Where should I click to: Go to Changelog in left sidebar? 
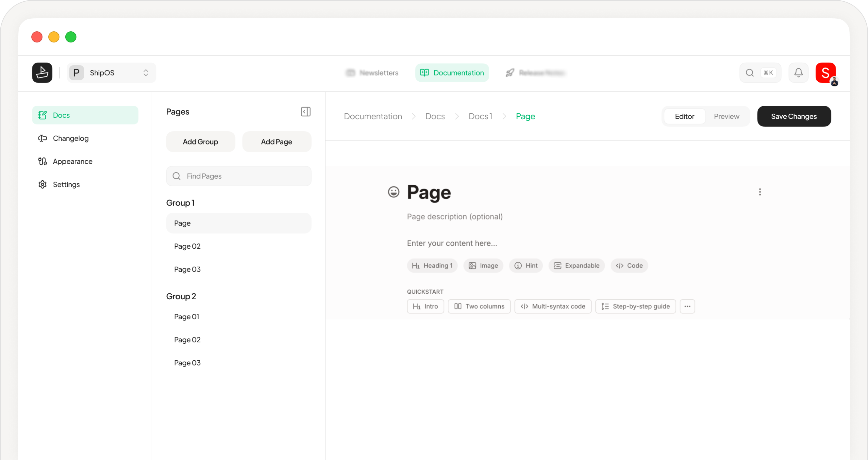[70, 138]
